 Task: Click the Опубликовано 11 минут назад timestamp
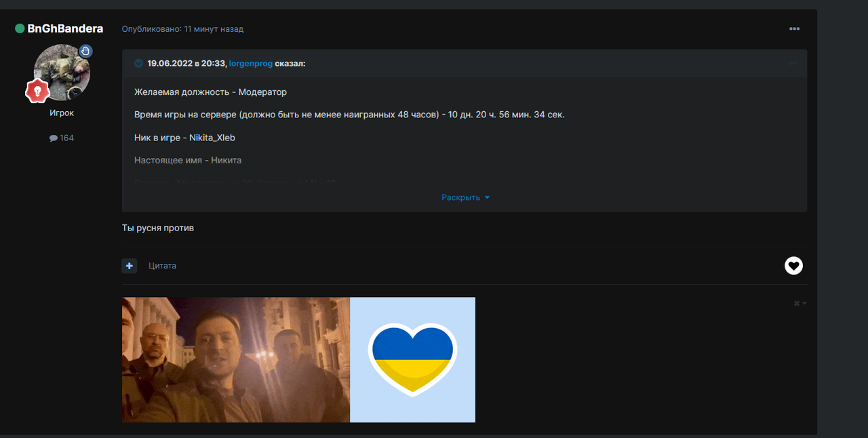182,29
